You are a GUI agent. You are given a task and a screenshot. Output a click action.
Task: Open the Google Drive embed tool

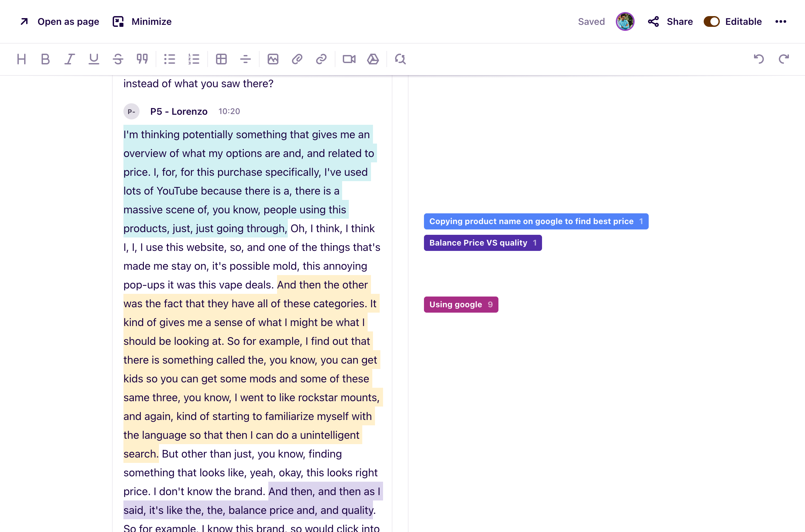pos(373,59)
